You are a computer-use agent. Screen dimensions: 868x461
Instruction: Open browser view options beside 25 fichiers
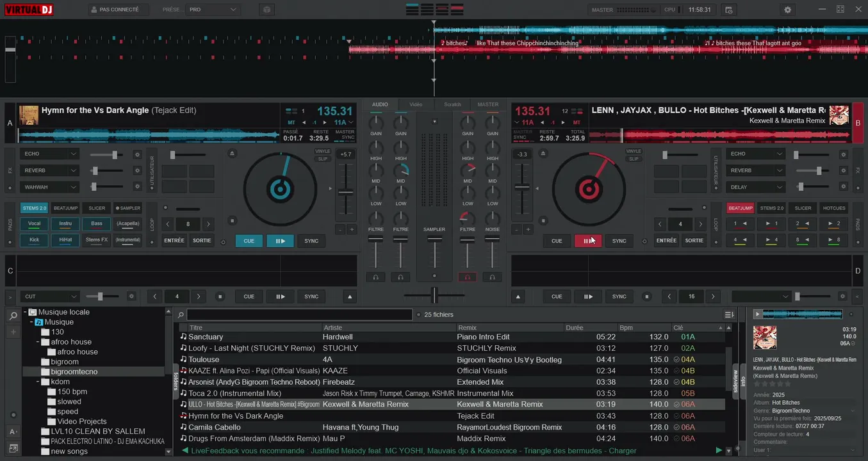pyautogui.click(x=729, y=314)
